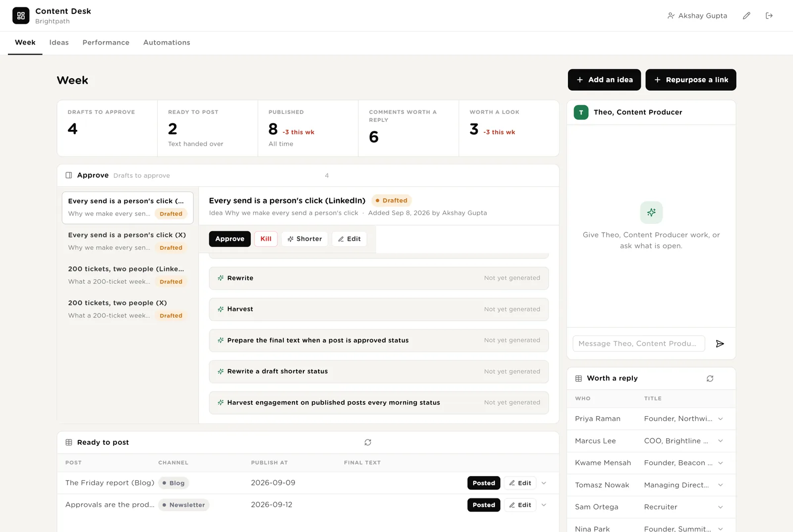Viewport: 793px width, 532px height.
Task: Expand the Rewrite section
Action: (379, 278)
